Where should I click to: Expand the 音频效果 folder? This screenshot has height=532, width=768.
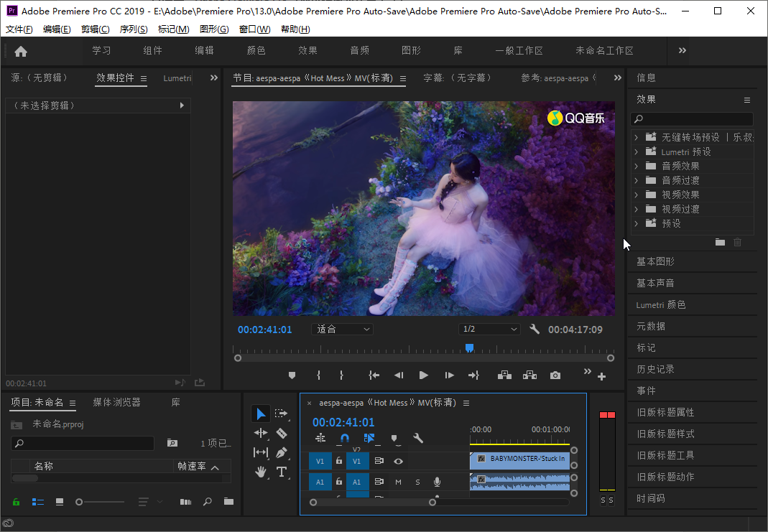pos(637,167)
